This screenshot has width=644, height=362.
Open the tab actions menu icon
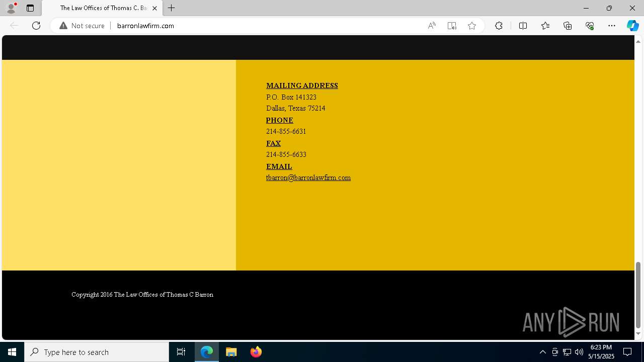30,8
